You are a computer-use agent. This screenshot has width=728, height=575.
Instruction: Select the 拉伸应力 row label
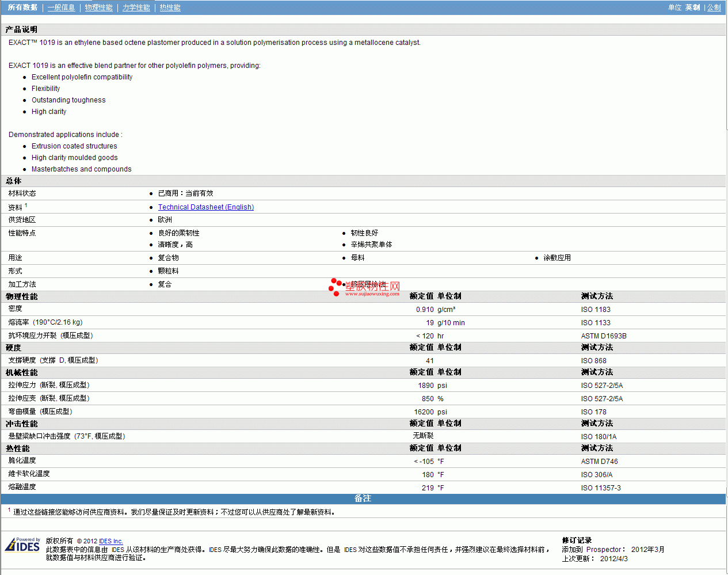point(49,385)
